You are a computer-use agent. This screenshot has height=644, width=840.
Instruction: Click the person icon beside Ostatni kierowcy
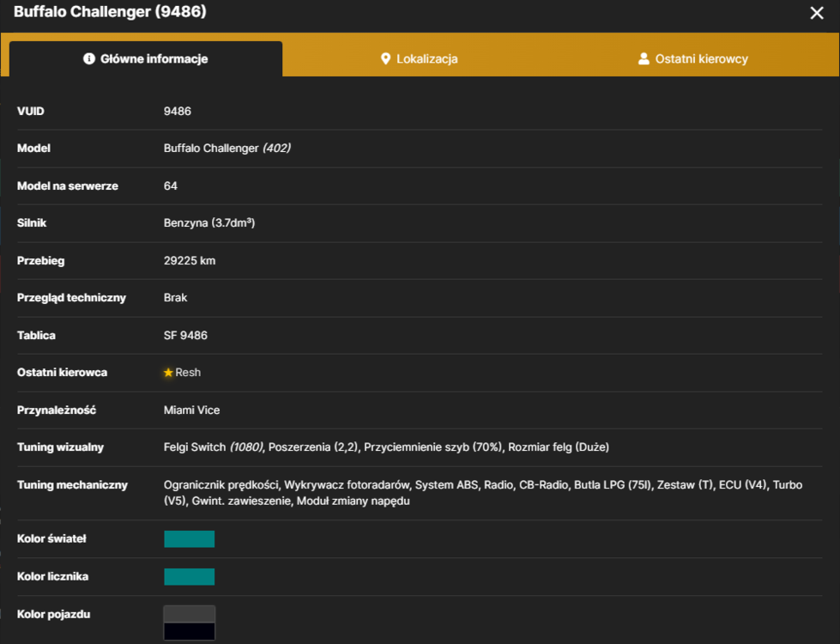click(x=644, y=58)
